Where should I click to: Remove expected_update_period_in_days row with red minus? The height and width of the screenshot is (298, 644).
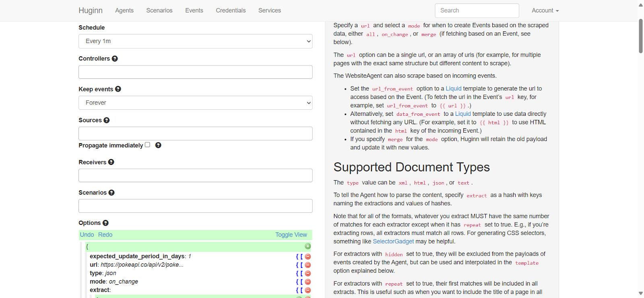[308, 257]
